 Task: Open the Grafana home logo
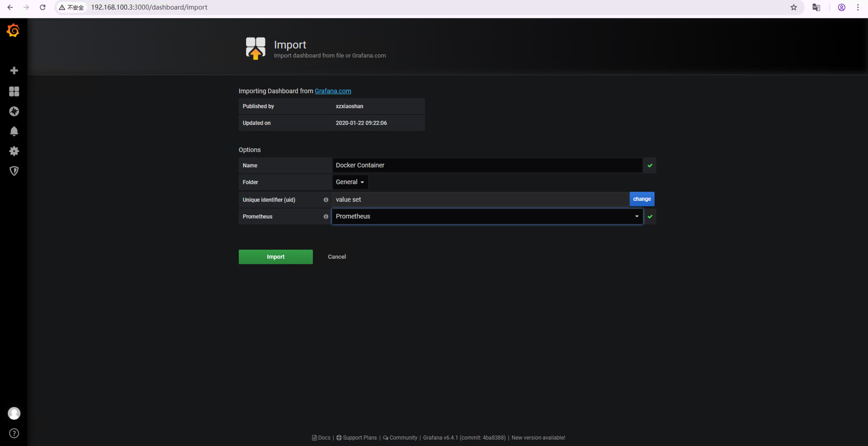(13, 30)
